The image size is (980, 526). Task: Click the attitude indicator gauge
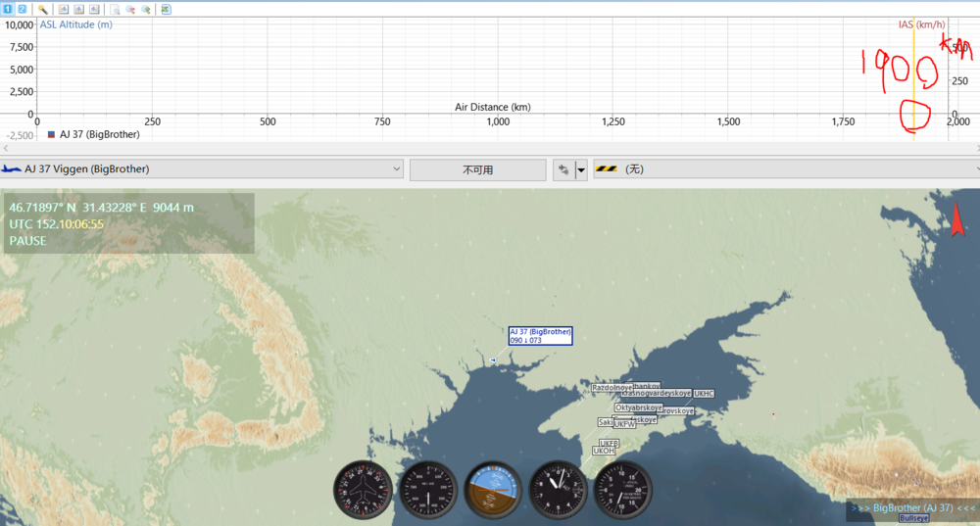(493, 489)
